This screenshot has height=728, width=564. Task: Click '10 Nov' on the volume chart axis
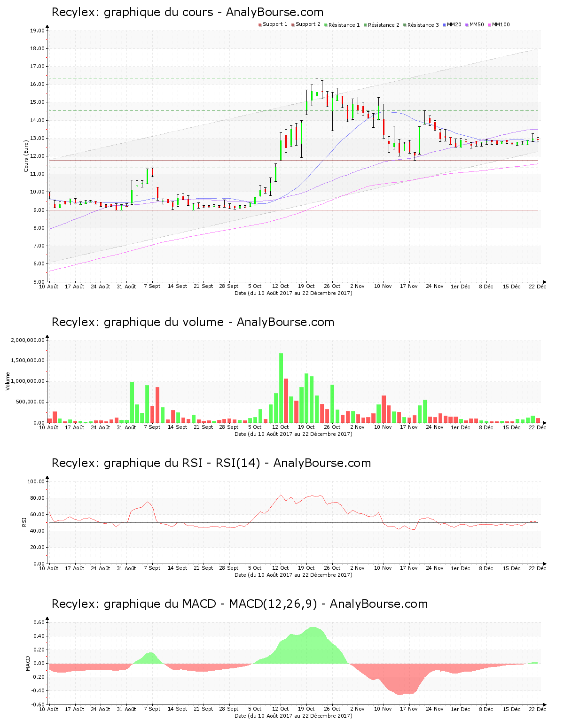click(383, 427)
